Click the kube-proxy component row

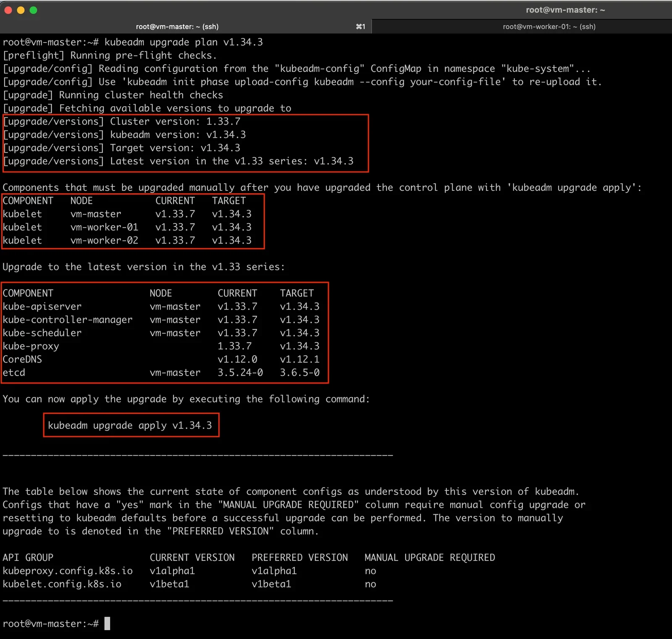[x=161, y=346]
